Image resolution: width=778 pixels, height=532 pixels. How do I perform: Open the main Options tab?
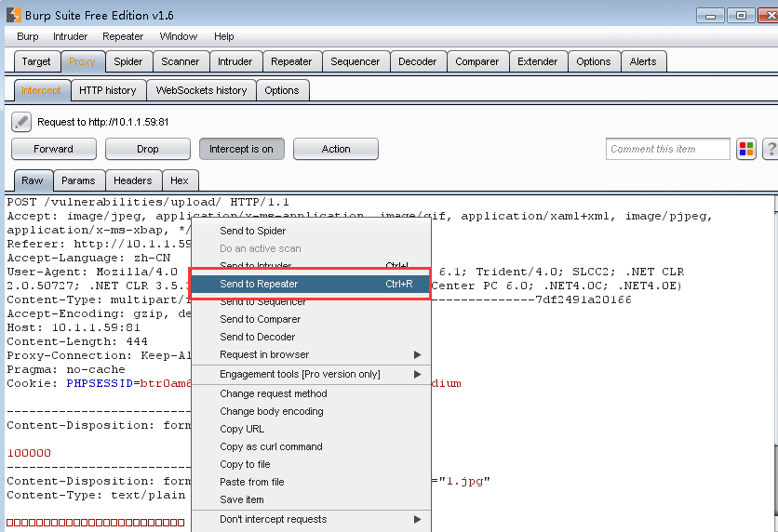click(594, 61)
